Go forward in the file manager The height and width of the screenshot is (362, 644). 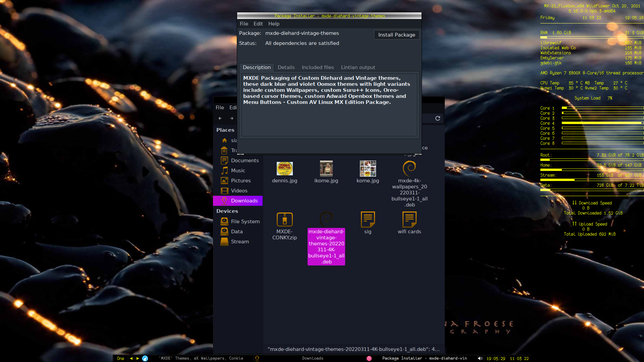tap(231, 118)
